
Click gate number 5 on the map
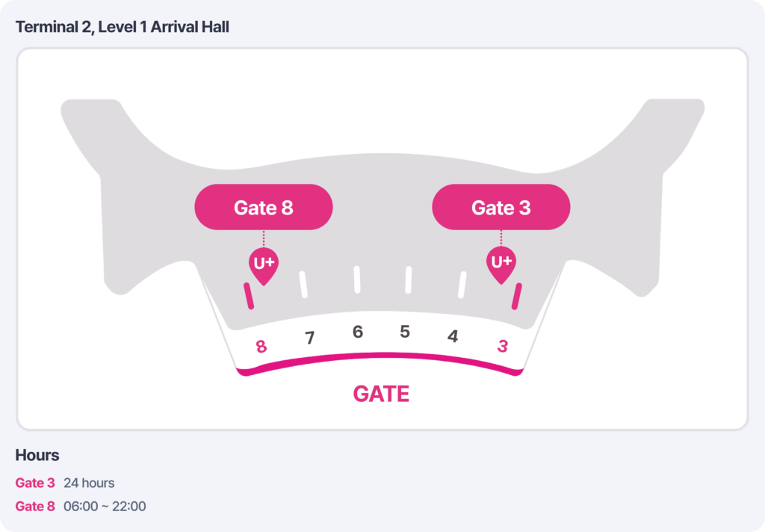click(405, 332)
